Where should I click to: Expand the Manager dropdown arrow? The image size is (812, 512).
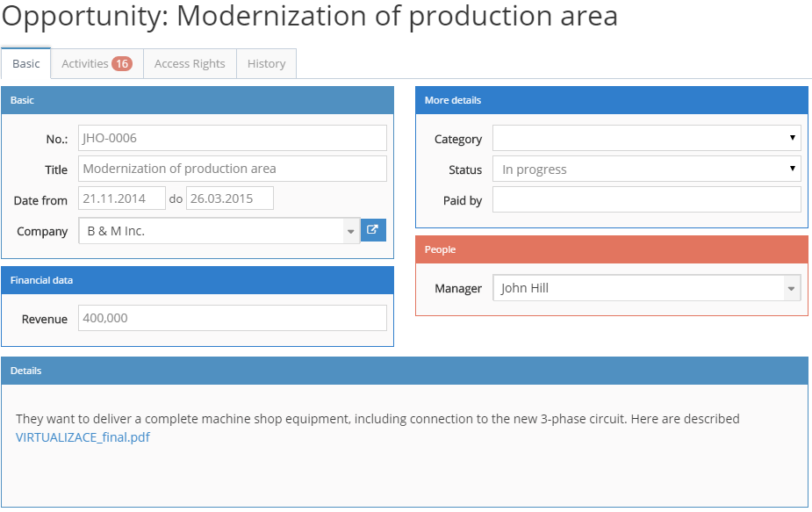click(x=791, y=288)
